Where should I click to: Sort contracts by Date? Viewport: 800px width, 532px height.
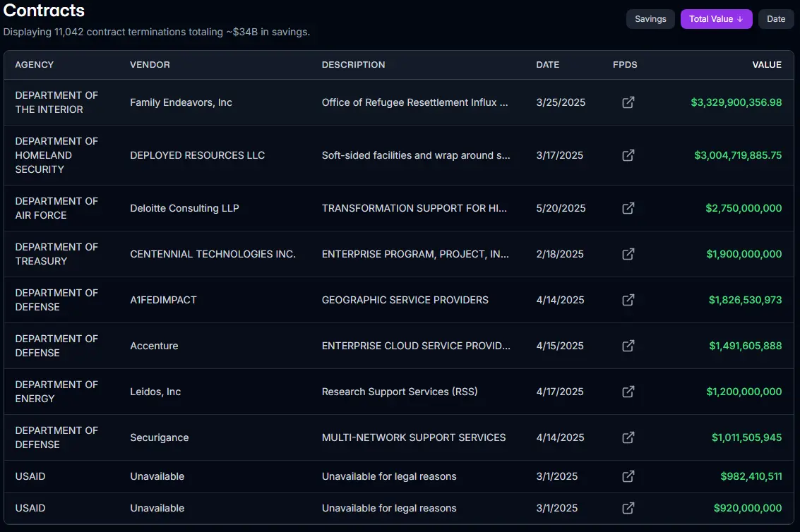pyautogui.click(x=776, y=19)
